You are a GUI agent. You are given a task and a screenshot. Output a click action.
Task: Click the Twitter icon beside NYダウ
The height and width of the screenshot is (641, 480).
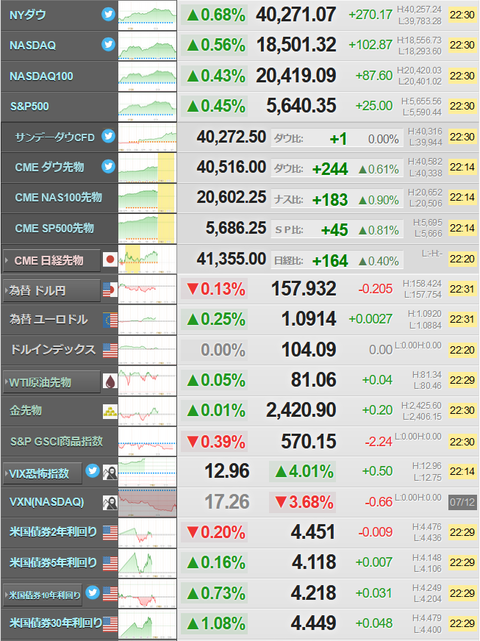click(x=108, y=14)
